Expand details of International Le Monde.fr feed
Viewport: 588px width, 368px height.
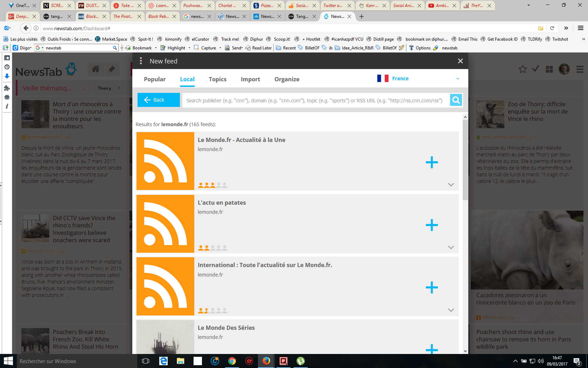click(451, 310)
